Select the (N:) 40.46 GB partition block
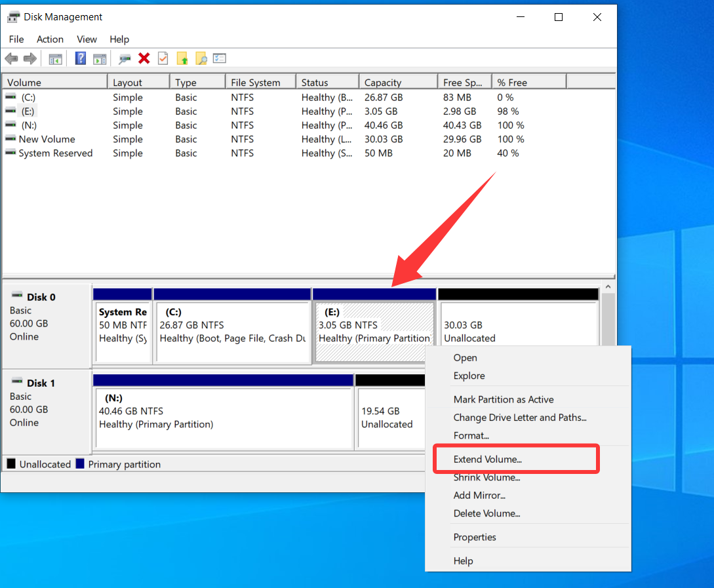Screen dimensions: 714x588 [x=224, y=412]
